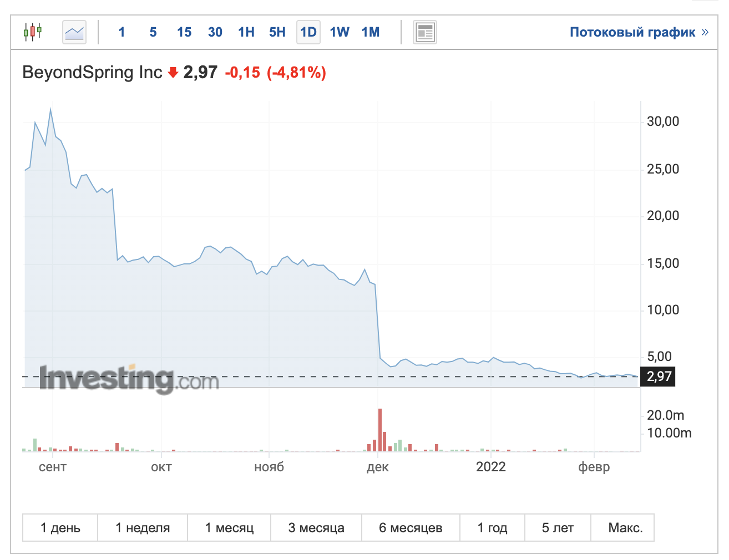Click the 15,00 price axis label
The height and width of the screenshot is (560, 729).
(663, 263)
